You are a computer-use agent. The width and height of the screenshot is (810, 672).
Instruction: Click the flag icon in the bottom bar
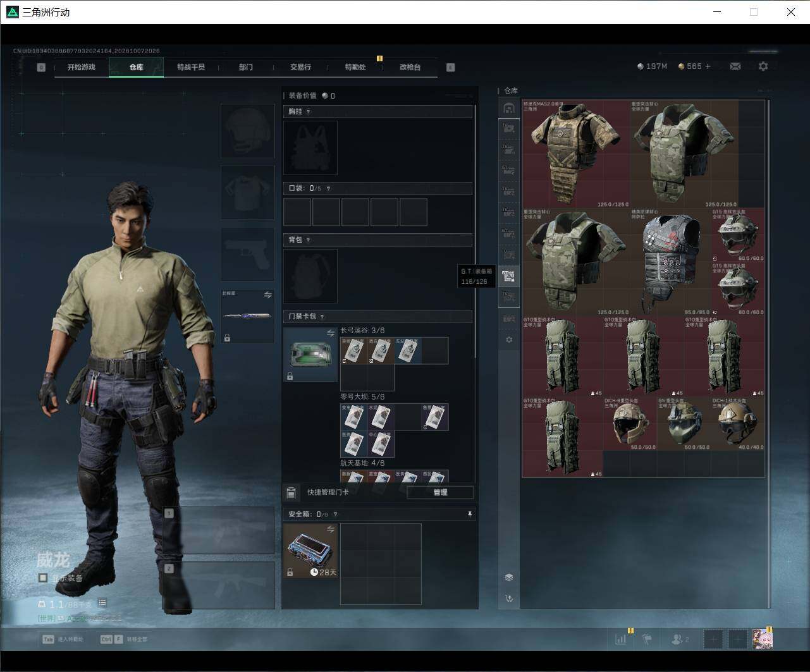click(647, 639)
